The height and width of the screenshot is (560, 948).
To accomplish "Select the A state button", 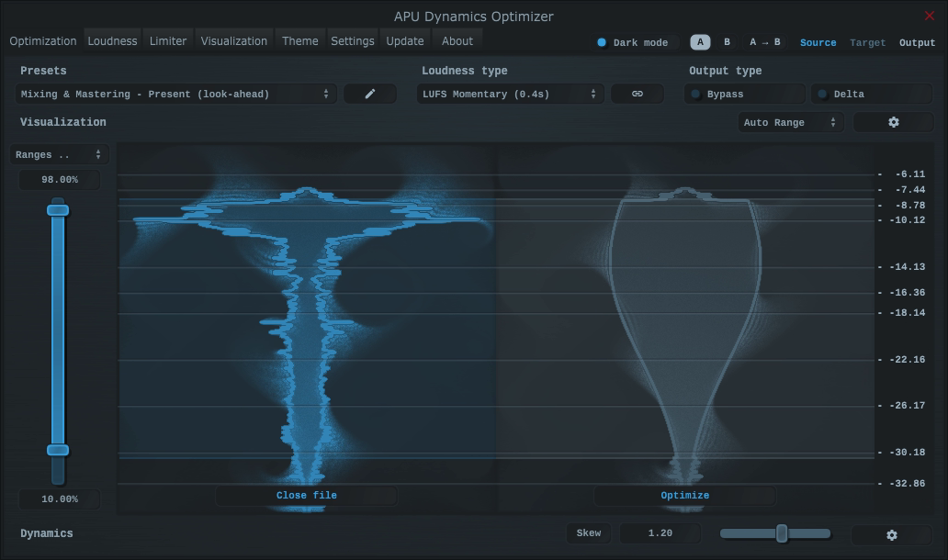I will click(700, 42).
